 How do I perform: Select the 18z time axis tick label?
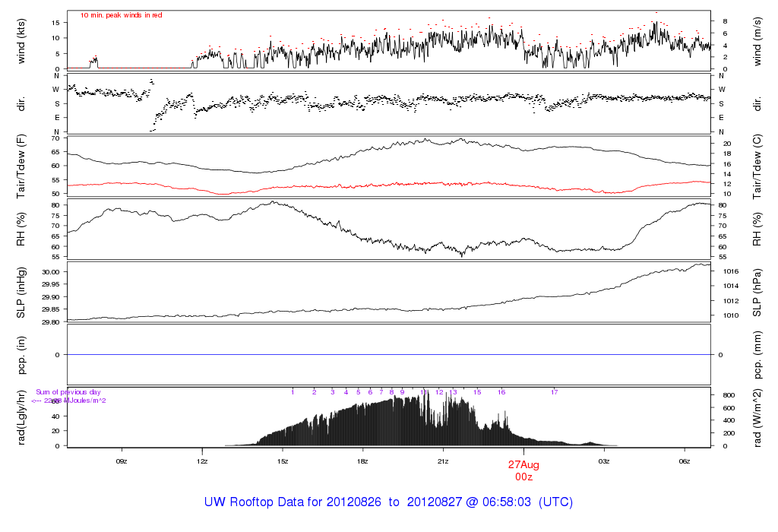tap(362, 461)
